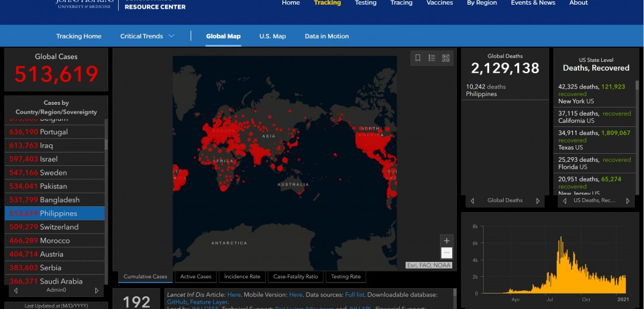Screen dimensions: 644x309
Task: Zoom in on the map
Action: point(447,240)
